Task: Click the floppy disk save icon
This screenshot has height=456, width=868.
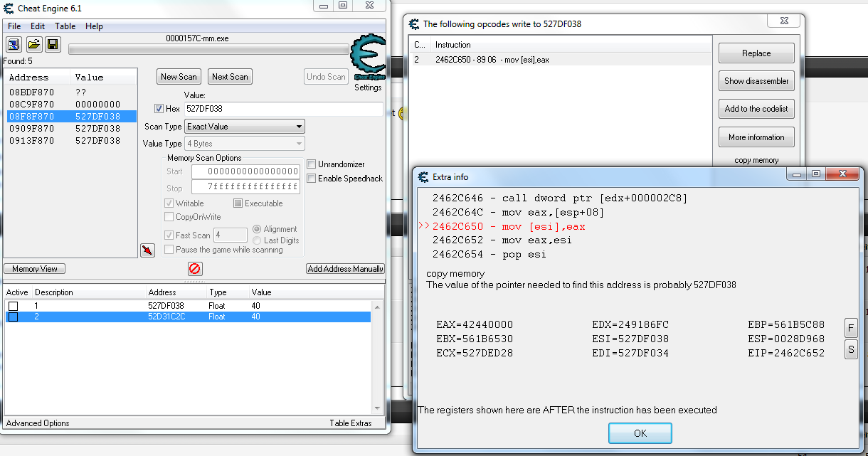Action: [x=53, y=45]
